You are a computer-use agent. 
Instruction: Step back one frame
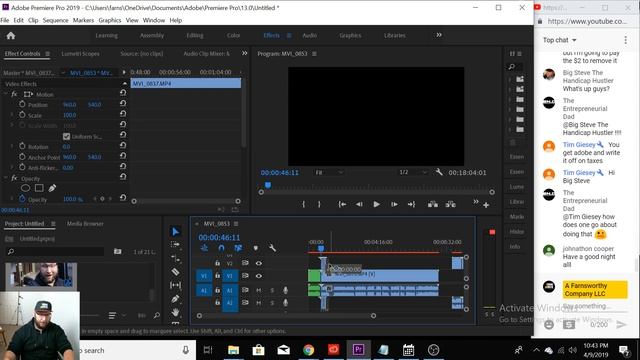(359, 204)
